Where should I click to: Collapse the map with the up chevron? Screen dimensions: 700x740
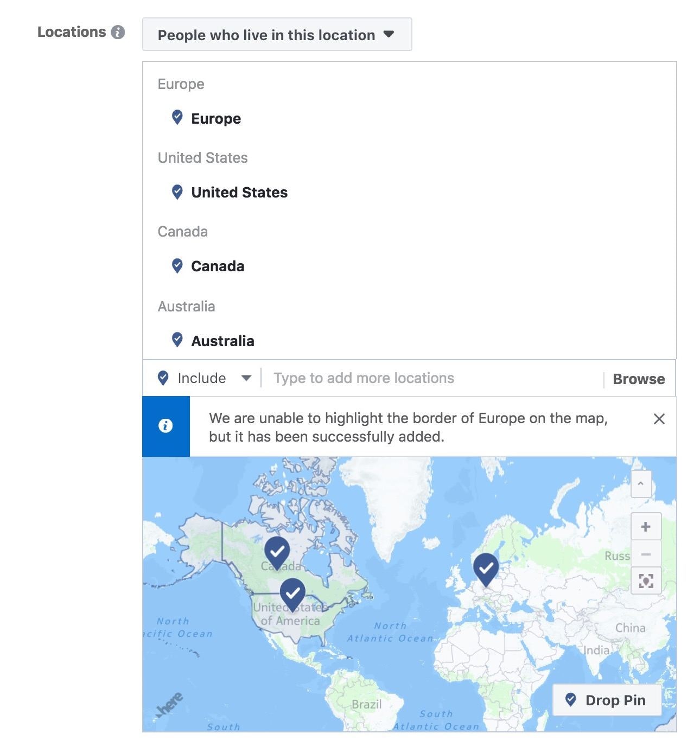tap(641, 483)
